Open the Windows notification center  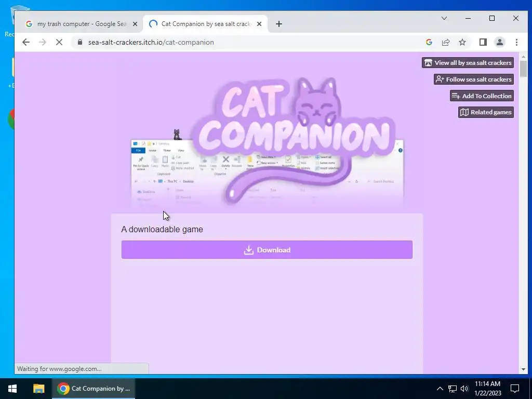[515, 389]
